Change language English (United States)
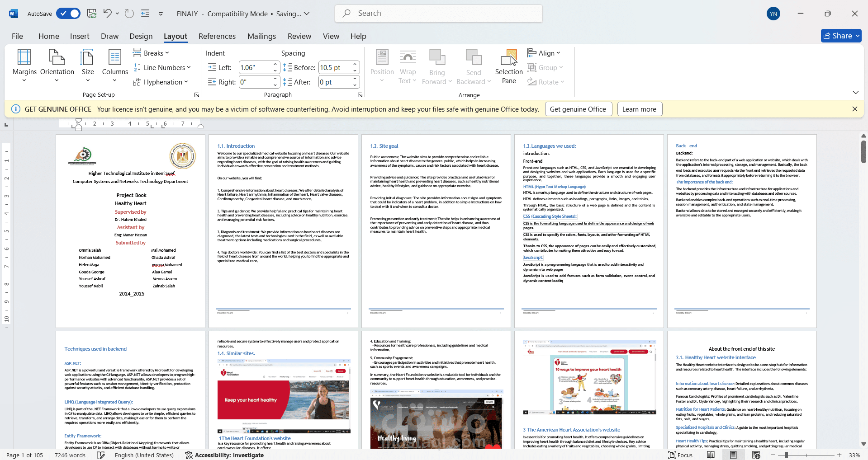 point(144,455)
